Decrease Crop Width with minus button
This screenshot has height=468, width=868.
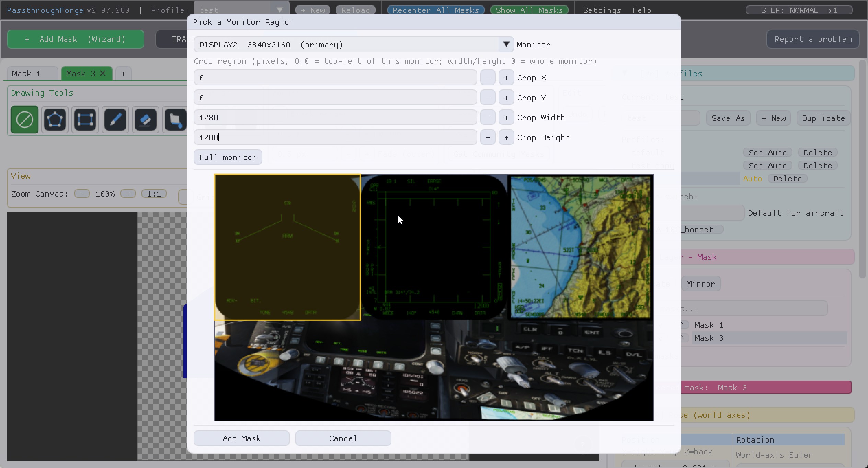pos(488,118)
